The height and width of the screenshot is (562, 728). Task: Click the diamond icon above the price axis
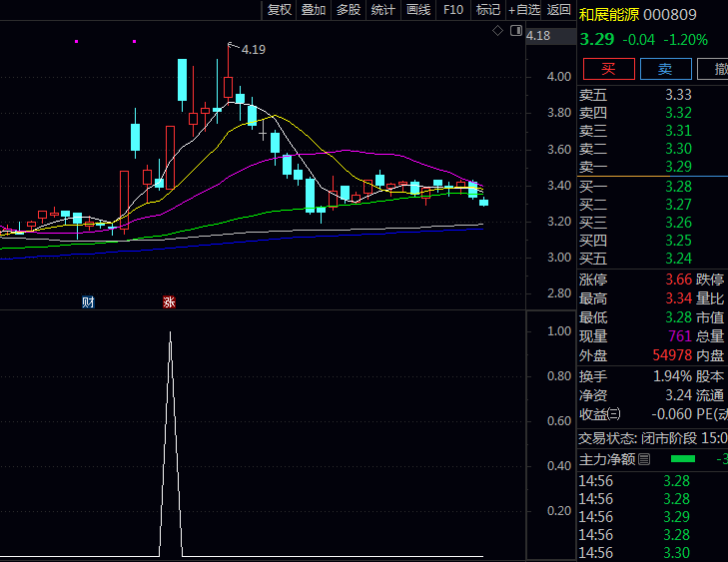(498, 32)
